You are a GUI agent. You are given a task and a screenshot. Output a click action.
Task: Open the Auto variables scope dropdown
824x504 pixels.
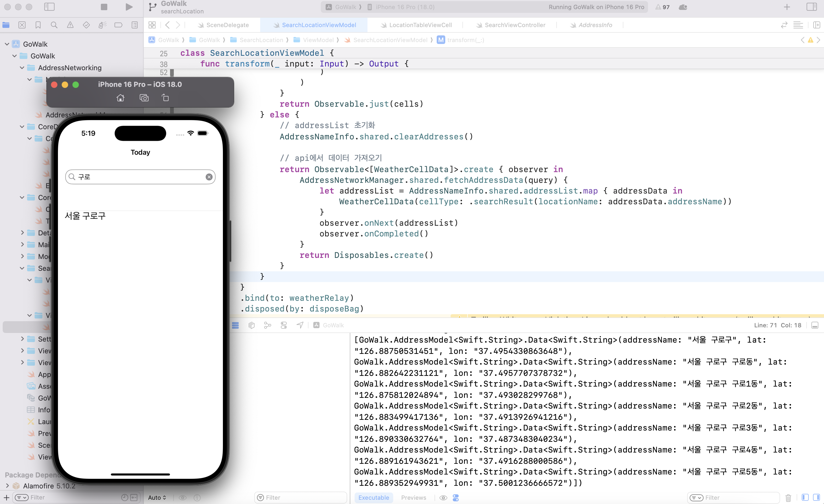157,497
